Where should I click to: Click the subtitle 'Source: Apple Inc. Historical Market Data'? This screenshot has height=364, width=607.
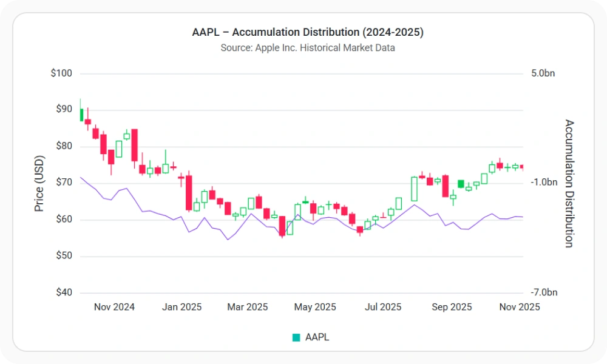(x=308, y=48)
